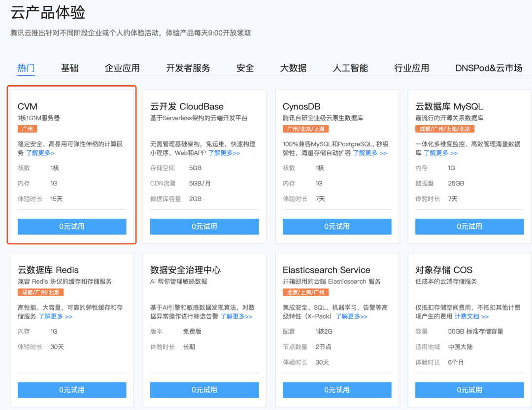The width and height of the screenshot is (532, 410).
Task: Click the 广州/北京/上海 tag on CynosDB
Action: [x=306, y=129]
